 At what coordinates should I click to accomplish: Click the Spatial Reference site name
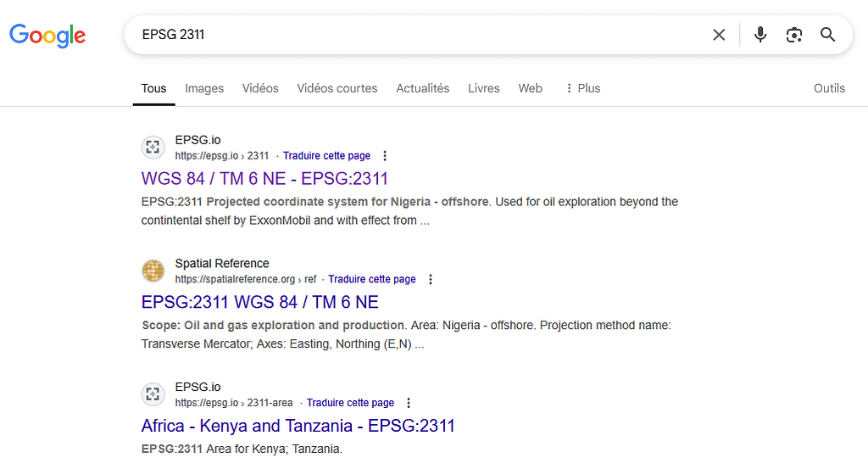click(222, 264)
